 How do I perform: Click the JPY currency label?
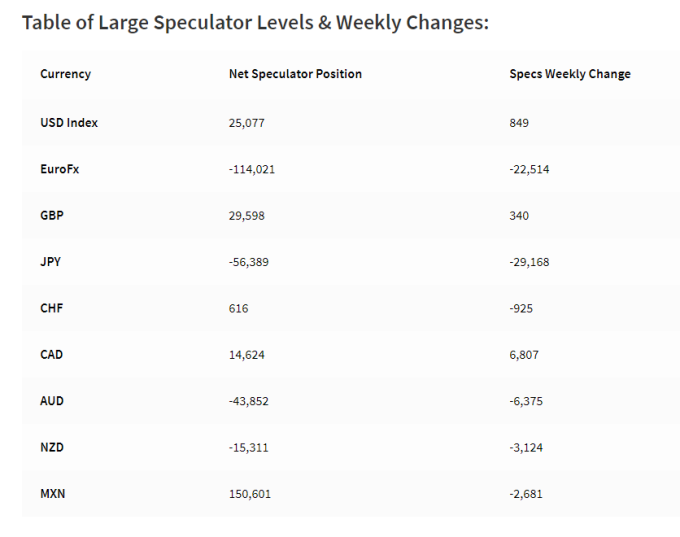coord(51,262)
